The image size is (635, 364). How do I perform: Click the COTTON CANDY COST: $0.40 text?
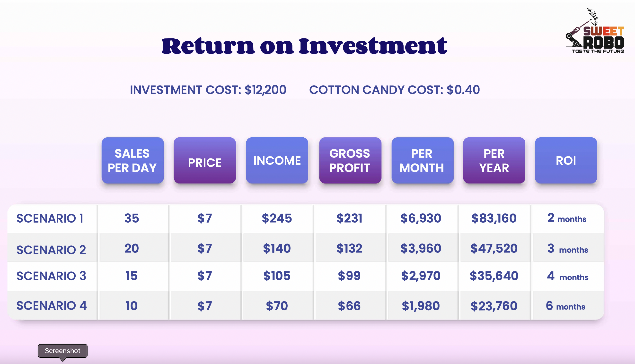394,90
